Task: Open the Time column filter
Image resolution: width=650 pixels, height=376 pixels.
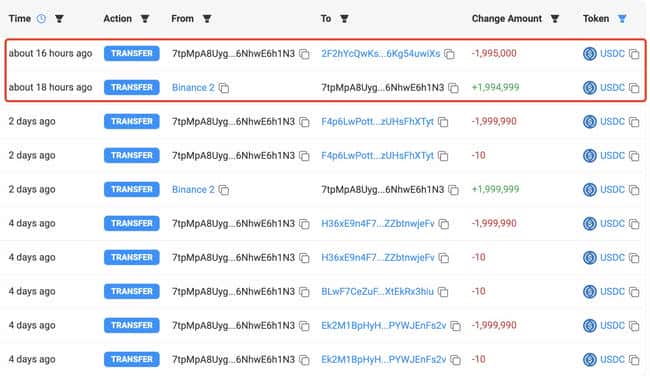Action: coord(59,19)
